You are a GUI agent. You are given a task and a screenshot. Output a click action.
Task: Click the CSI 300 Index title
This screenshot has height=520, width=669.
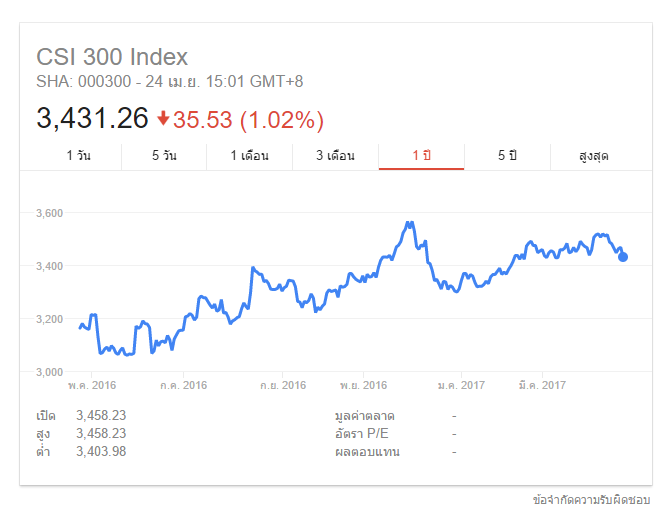pos(112,57)
